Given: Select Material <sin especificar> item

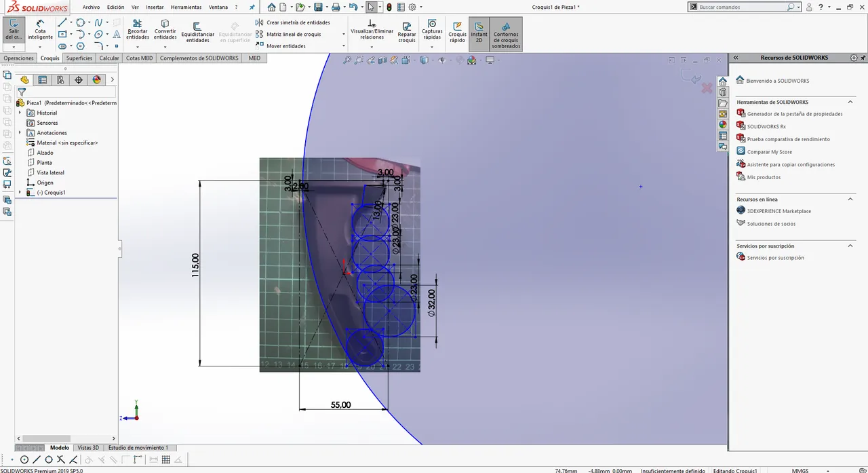Looking at the screenshot, I should [62, 143].
